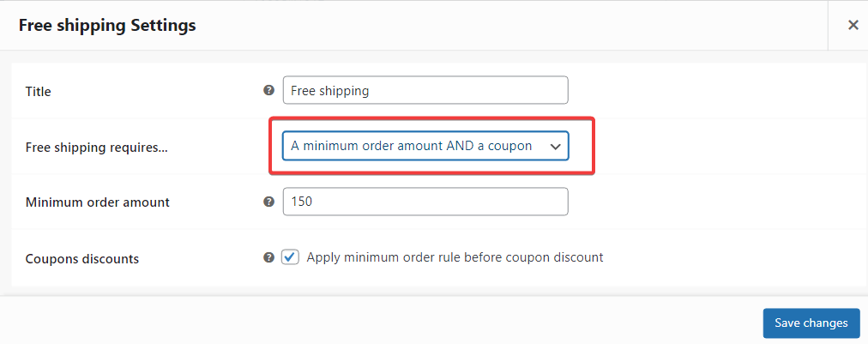Click the chevron arrow in requirement dropdown
This screenshot has width=868, height=344.
[x=555, y=147]
